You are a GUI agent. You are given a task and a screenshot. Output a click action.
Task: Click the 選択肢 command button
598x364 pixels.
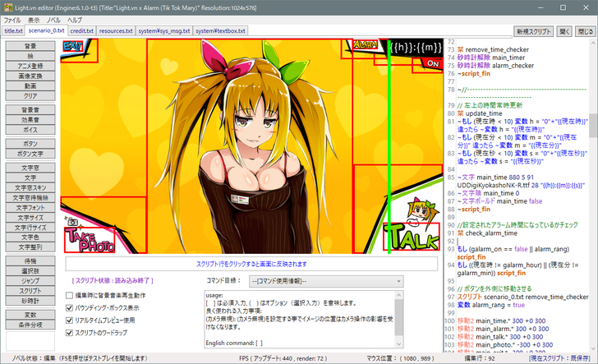[x=30, y=271]
